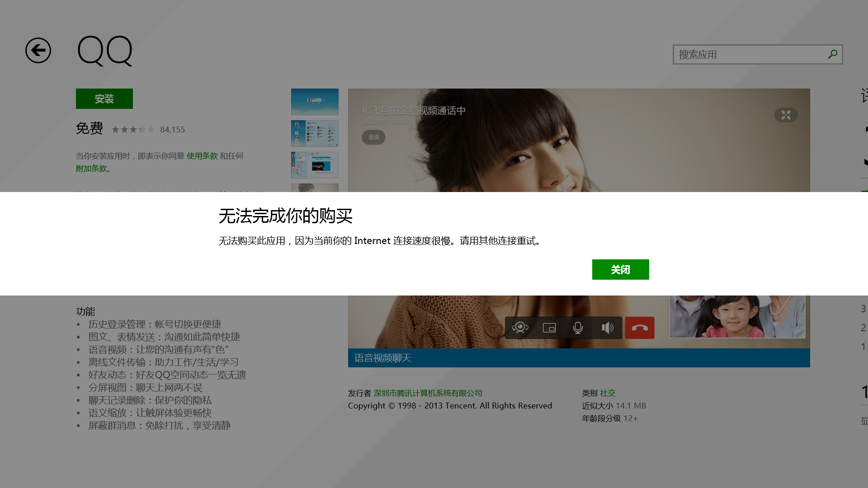Close the error dialog with 关闭
The width and height of the screenshot is (868, 488).
pos(620,269)
